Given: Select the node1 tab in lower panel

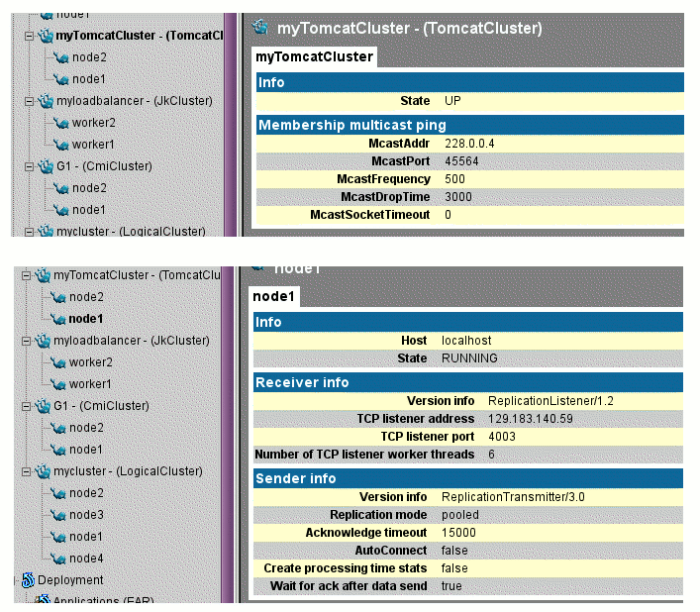Looking at the screenshot, I should 273,297.
